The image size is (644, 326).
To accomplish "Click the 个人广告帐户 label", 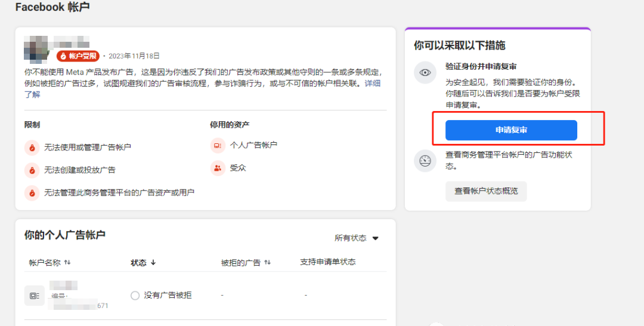I will pos(253,144).
